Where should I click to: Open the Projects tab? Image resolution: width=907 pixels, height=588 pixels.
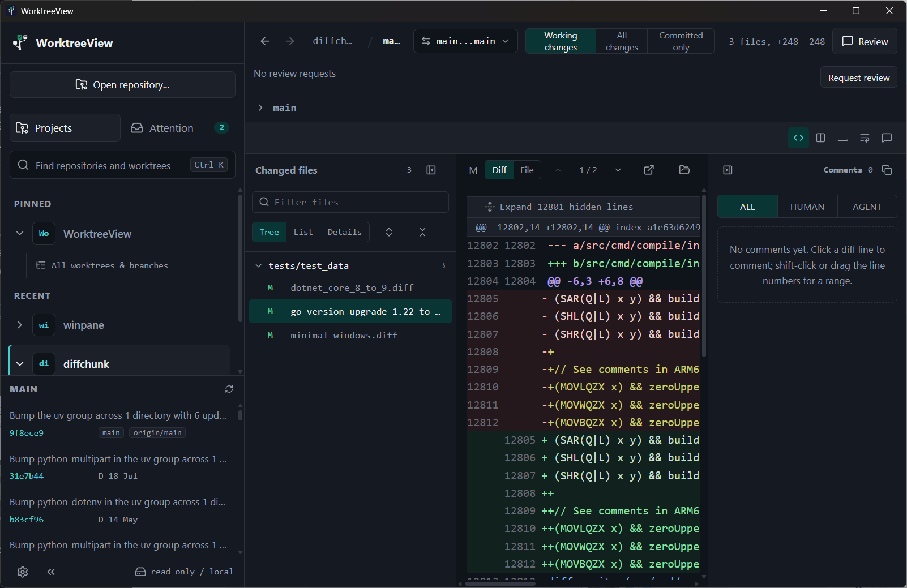pyautogui.click(x=65, y=128)
